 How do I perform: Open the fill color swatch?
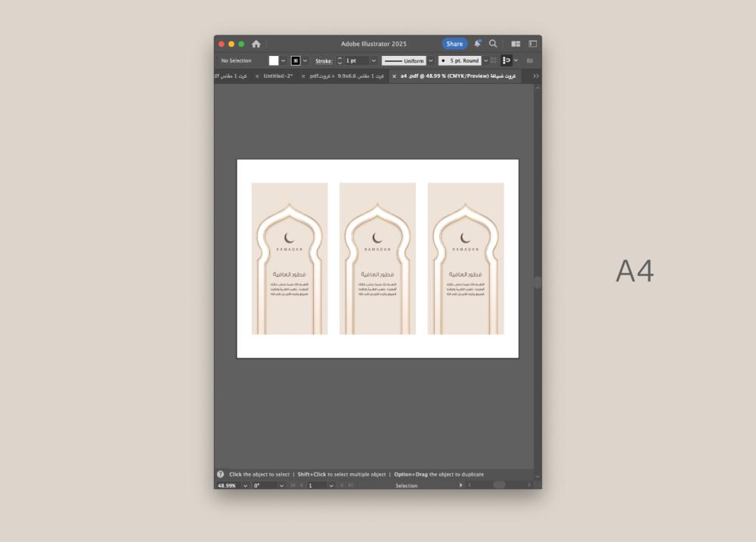[x=274, y=60]
